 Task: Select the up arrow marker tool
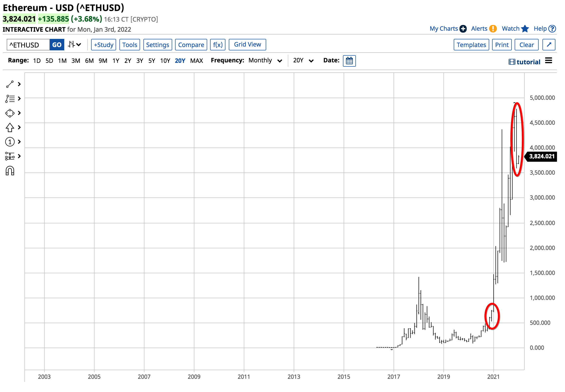pos(10,127)
